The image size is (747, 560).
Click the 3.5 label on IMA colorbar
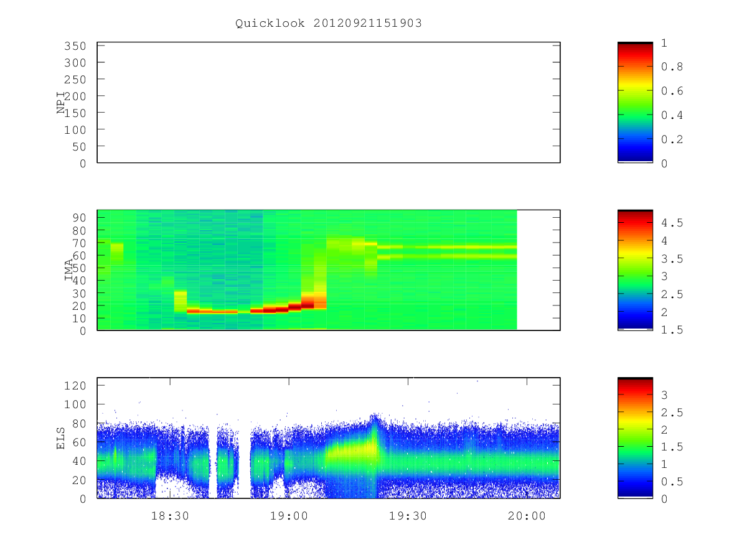[672, 258]
